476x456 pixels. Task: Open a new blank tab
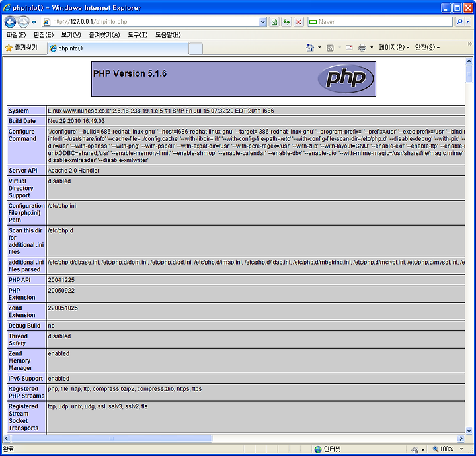point(196,48)
